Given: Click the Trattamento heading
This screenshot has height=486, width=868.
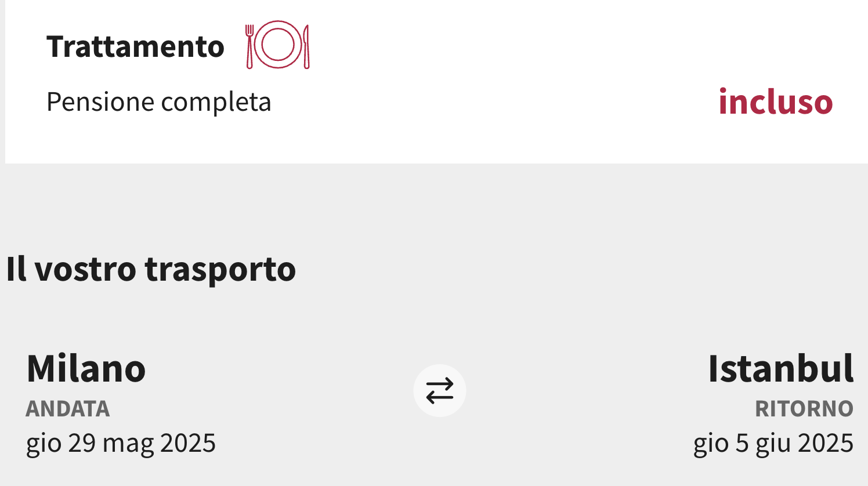Looking at the screenshot, I should [135, 46].
